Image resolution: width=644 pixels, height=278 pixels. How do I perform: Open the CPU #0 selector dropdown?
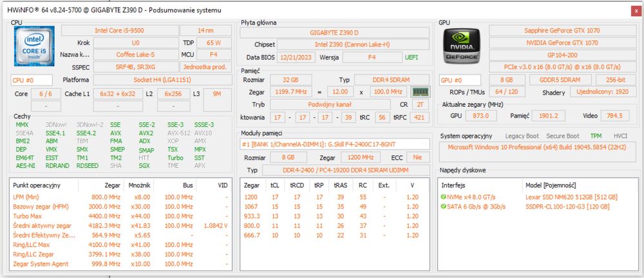(x=32, y=80)
